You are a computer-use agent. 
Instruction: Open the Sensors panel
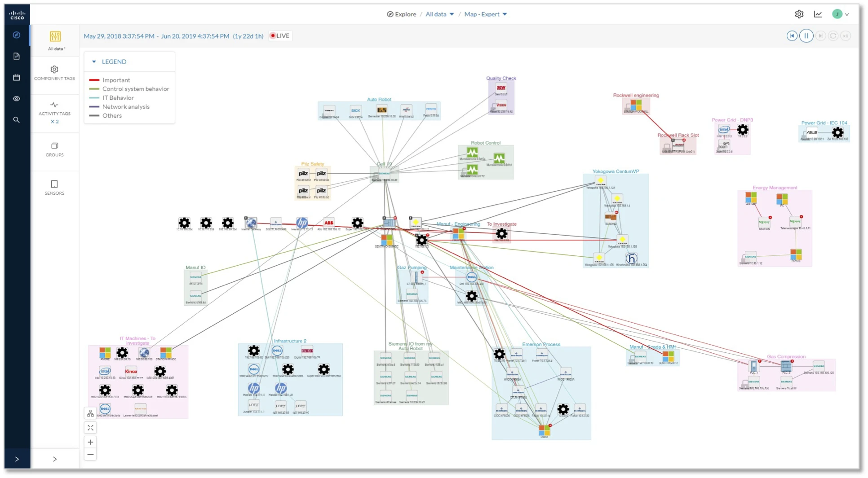pyautogui.click(x=54, y=188)
